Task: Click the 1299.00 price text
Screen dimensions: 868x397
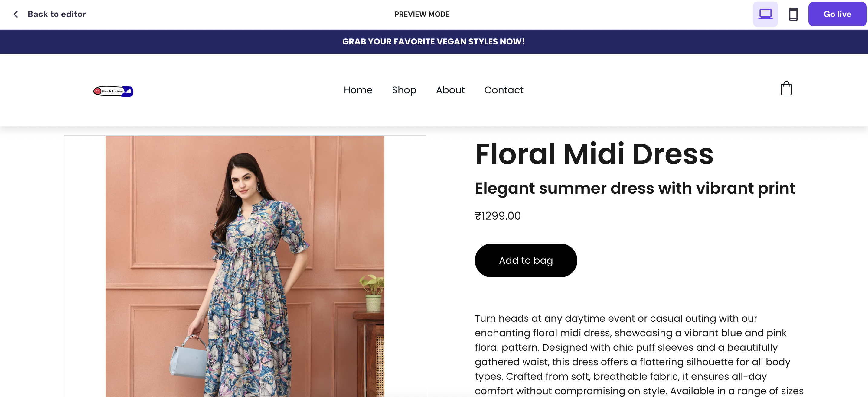Action: pyautogui.click(x=498, y=216)
